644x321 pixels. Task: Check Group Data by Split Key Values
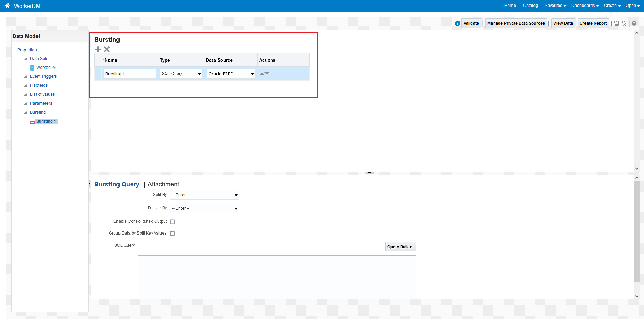pos(172,233)
